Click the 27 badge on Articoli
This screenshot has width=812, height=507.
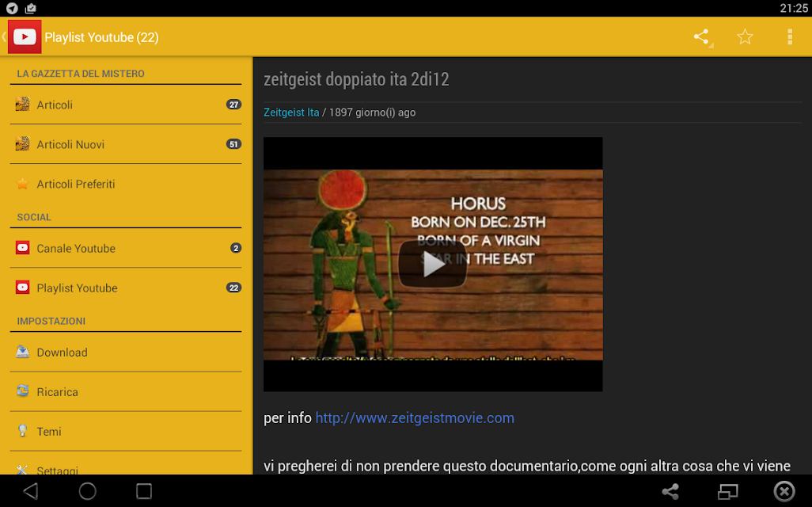coord(233,105)
